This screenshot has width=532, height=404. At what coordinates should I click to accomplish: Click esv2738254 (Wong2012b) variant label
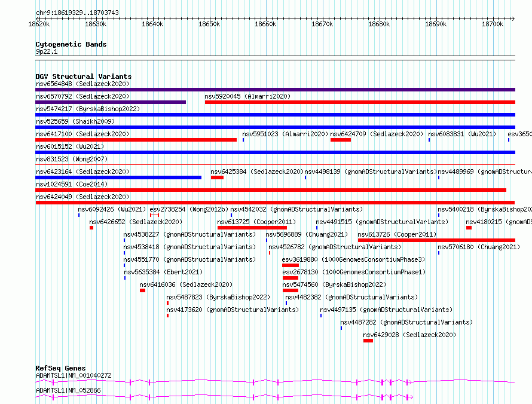(189, 209)
